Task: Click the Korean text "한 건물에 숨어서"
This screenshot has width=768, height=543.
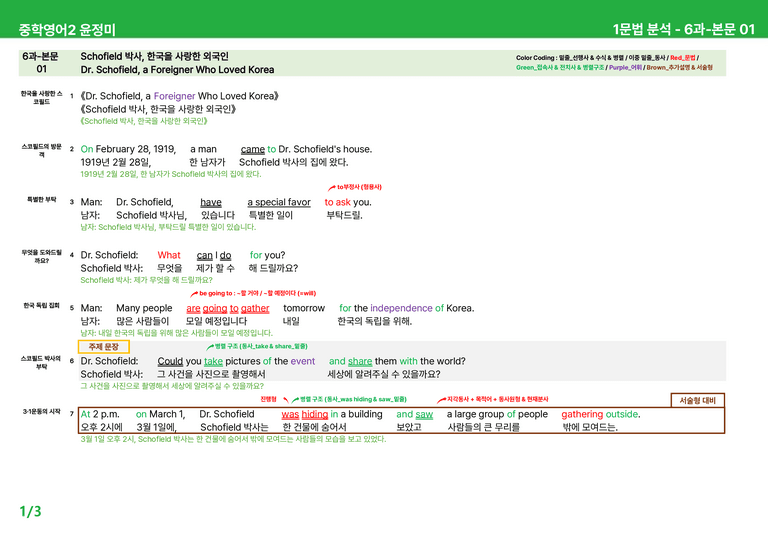Action: click(314, 427)
